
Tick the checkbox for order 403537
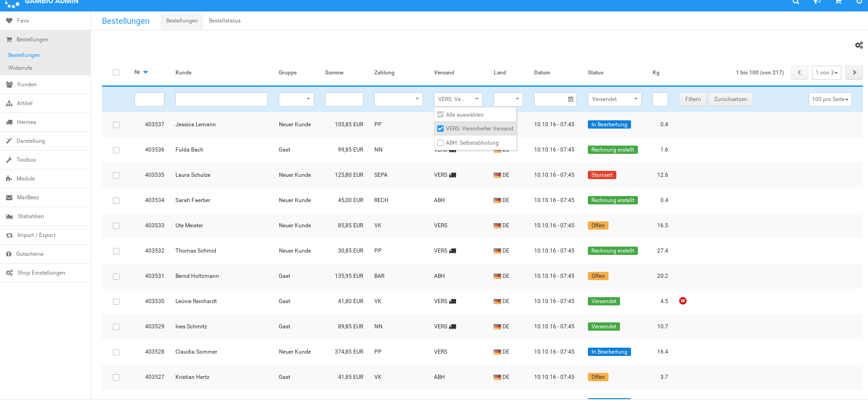(116, 125)
